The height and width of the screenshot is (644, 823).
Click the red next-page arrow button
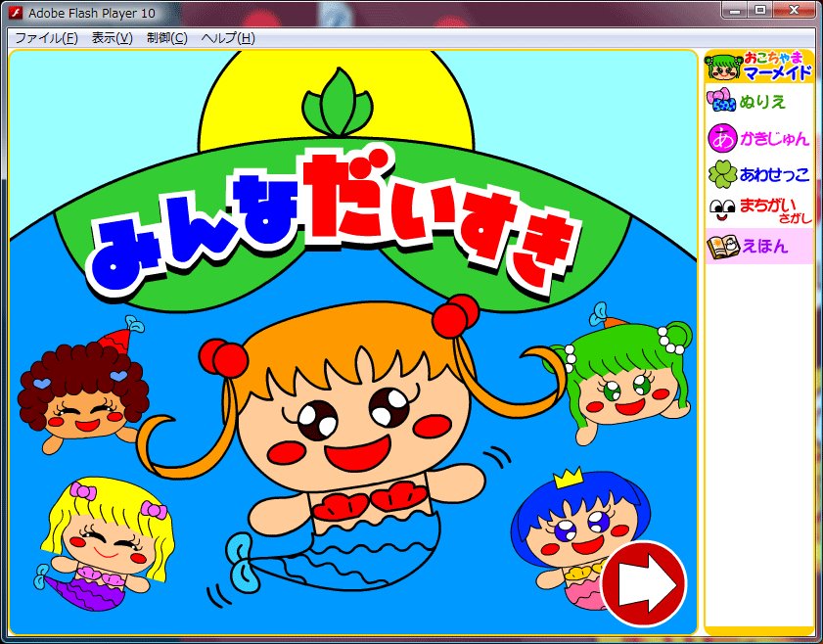coord(644,583)
